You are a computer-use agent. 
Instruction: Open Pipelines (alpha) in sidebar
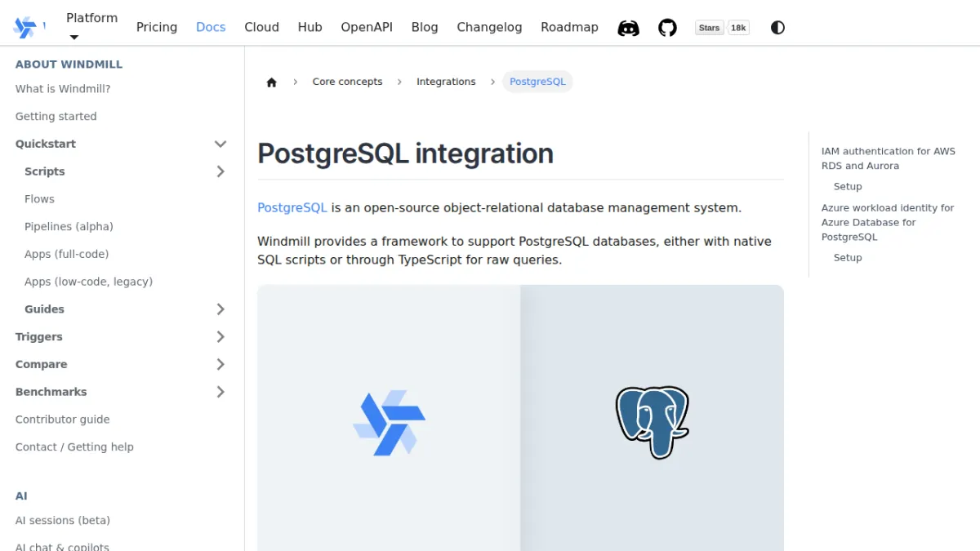pos(69,227)
